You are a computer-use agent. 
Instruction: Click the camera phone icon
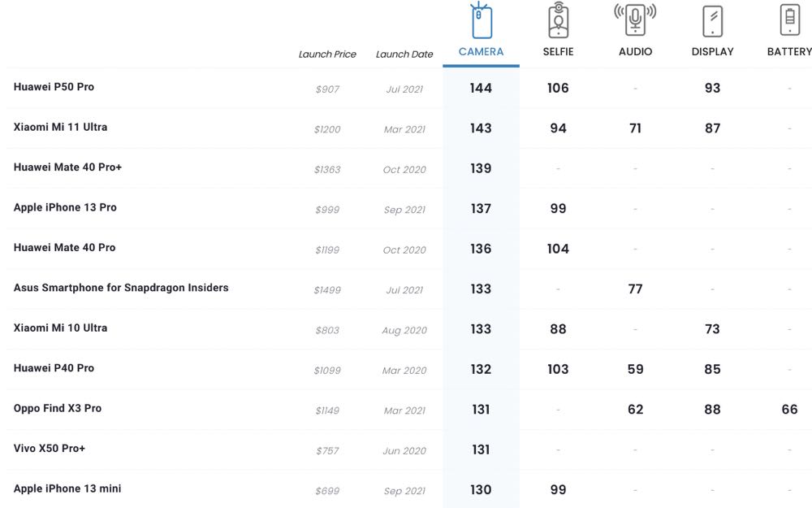[x=481, y=20]
